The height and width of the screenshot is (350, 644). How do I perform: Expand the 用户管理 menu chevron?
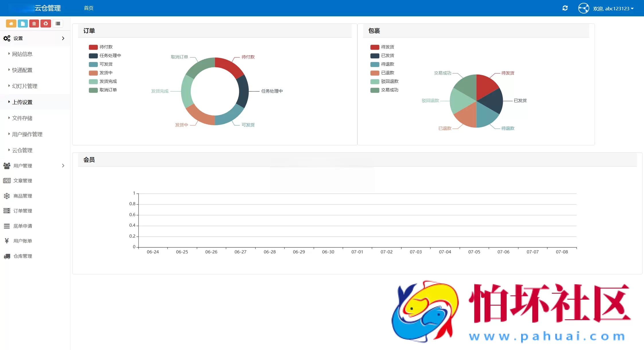coord(63,166)
